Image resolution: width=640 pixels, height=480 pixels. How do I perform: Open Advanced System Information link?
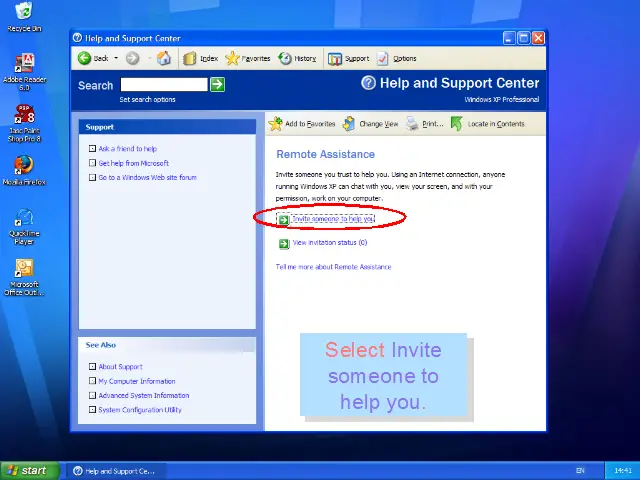point(144,396)
